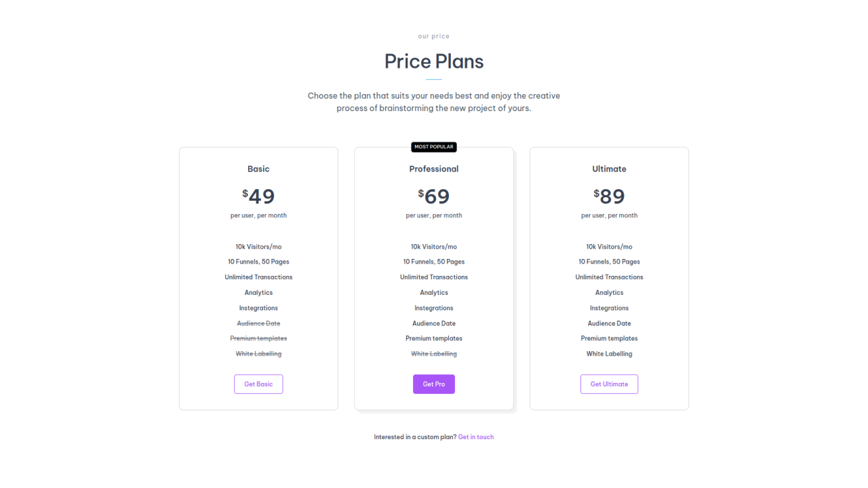The height and width of the screenshot is (488, 868).
Task: Click 10k Visitors/mo under Ultimate
Action: click(609, 246)
